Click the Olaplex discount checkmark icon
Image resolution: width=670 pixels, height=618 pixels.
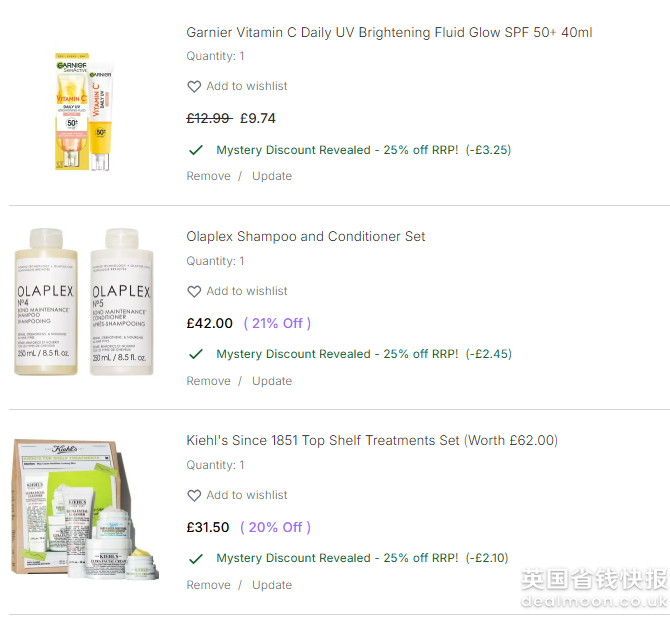196,354
